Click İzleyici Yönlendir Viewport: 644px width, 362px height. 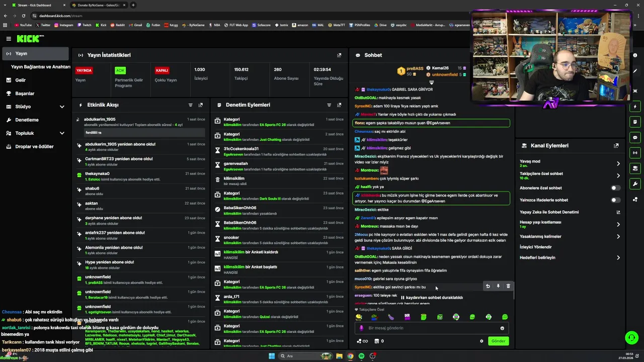536,247
